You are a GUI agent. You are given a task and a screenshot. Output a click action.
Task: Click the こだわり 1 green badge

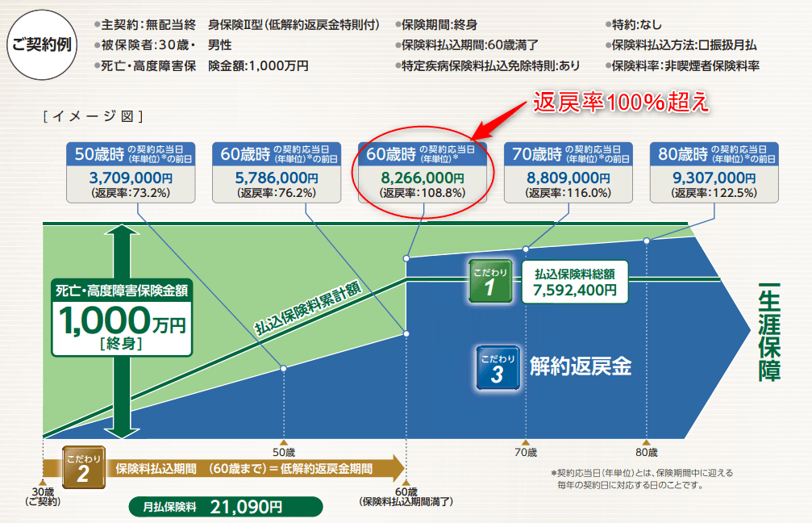pos(490,281)
